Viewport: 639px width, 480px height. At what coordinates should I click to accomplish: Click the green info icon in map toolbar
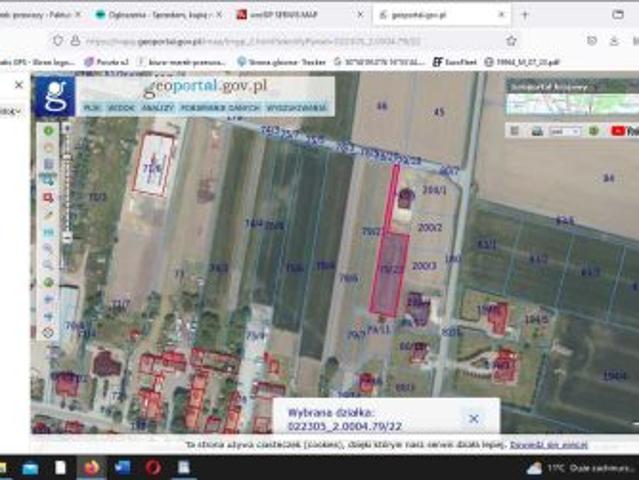click(x=48, y=131)
